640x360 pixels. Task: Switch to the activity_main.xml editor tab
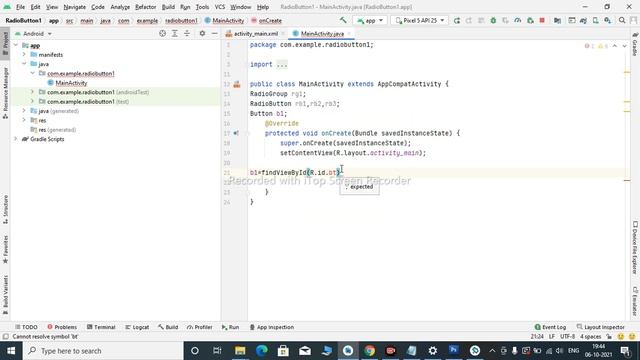point(256,33)
